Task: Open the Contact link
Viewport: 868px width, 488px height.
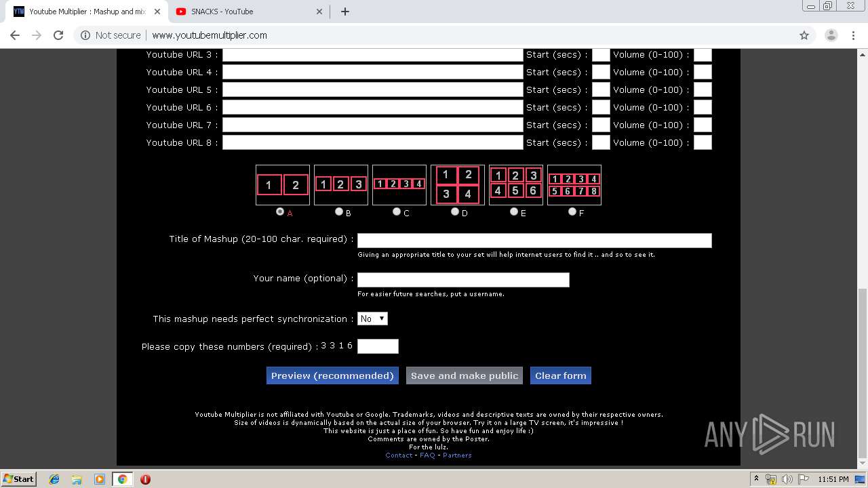Action: 399,455
